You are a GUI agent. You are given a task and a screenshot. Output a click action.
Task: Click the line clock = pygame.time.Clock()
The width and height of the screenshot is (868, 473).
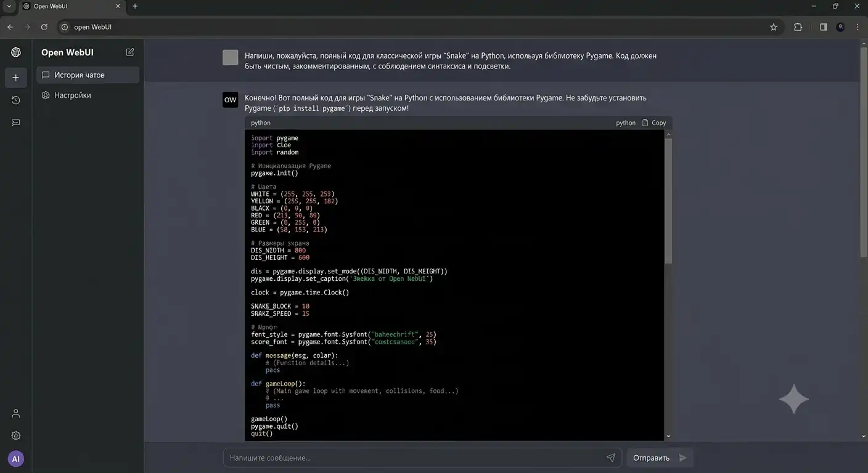(x=300, y=293)
